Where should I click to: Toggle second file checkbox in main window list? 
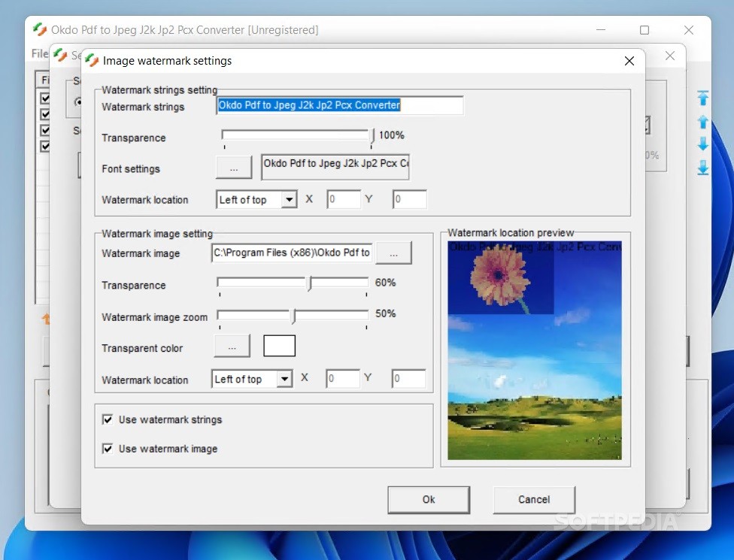(45, 114)
